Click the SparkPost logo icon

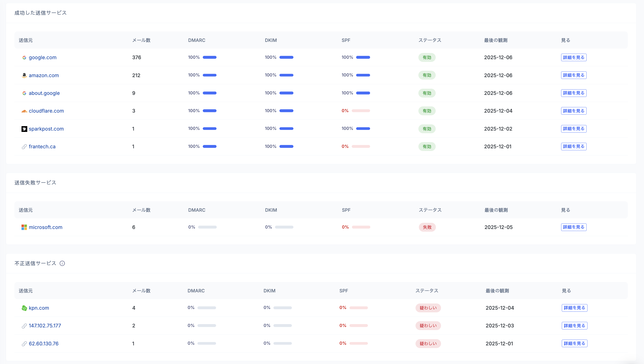coord(24,129)
